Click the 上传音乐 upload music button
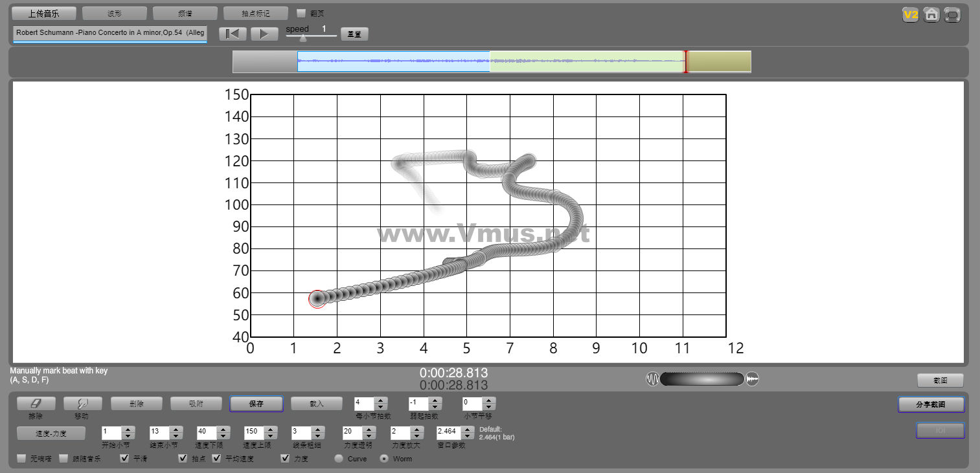The width and height of the screenshot is (980, 473). click(44, 14)
